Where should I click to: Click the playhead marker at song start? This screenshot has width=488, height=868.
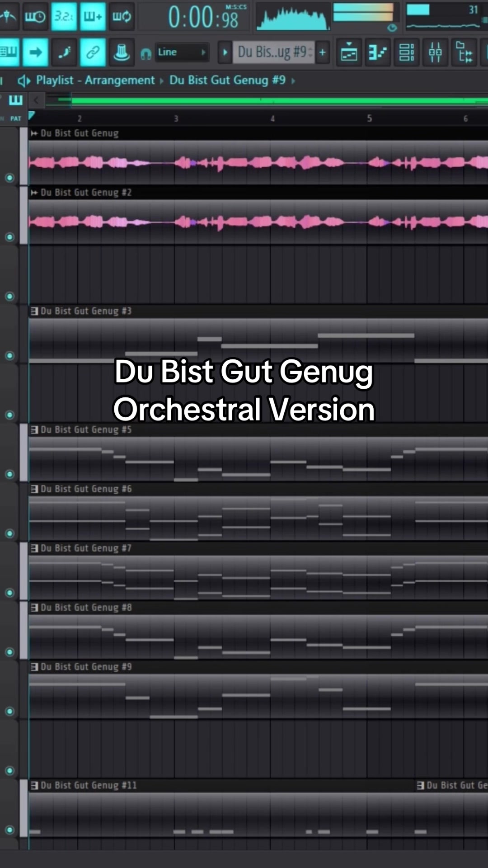click(31, 115)
